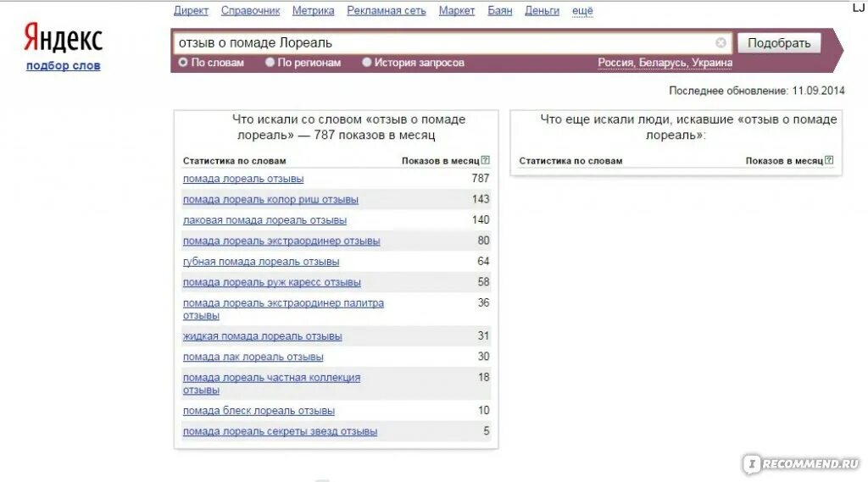Click the 5 impressions value in last row

pyautogui.click(x=486, y=430)
